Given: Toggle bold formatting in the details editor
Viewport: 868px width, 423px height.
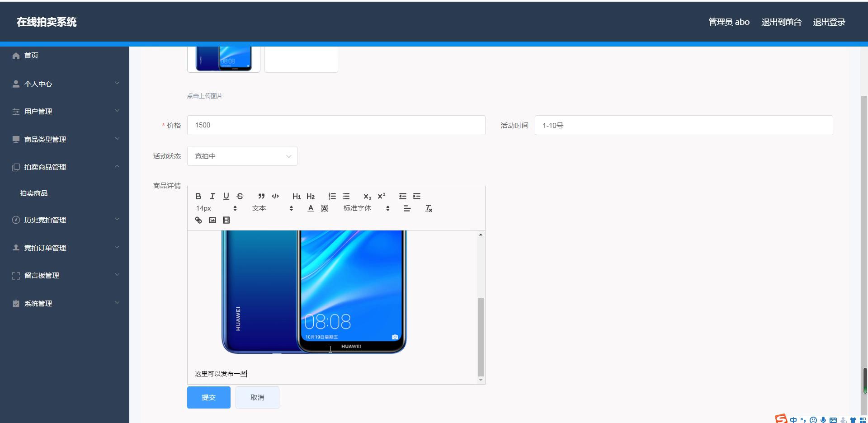Looking at the screenshot, I should (x=198, y=196).
